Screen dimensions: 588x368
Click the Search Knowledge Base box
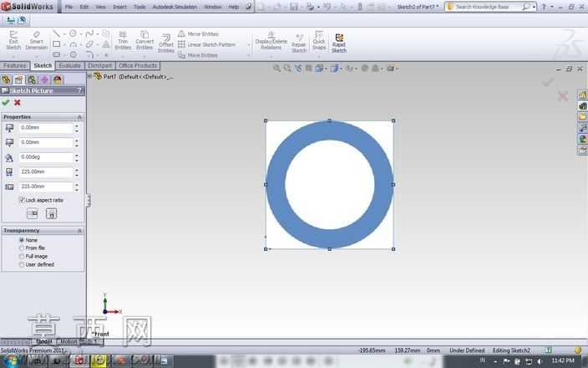489,7
